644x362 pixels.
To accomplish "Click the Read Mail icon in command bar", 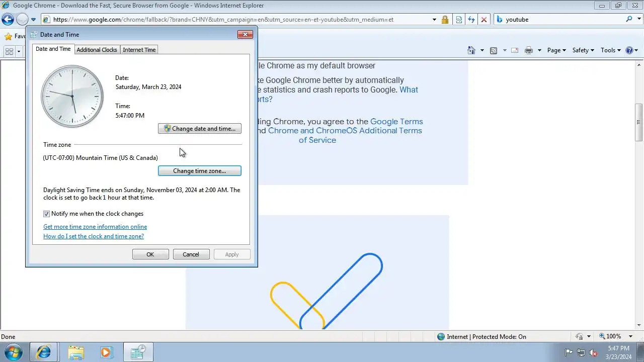I will [x=515, y=50].
